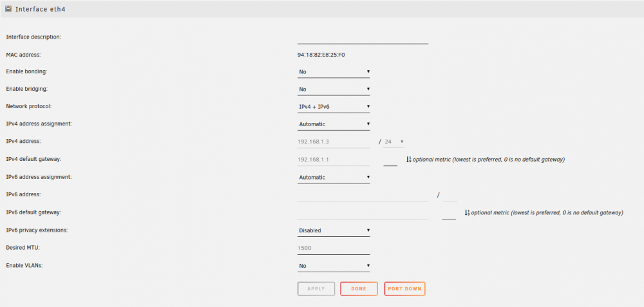Click the MAC address label
Image resolution: width=644 pixels, height=307 pixels.
(23, 54)
